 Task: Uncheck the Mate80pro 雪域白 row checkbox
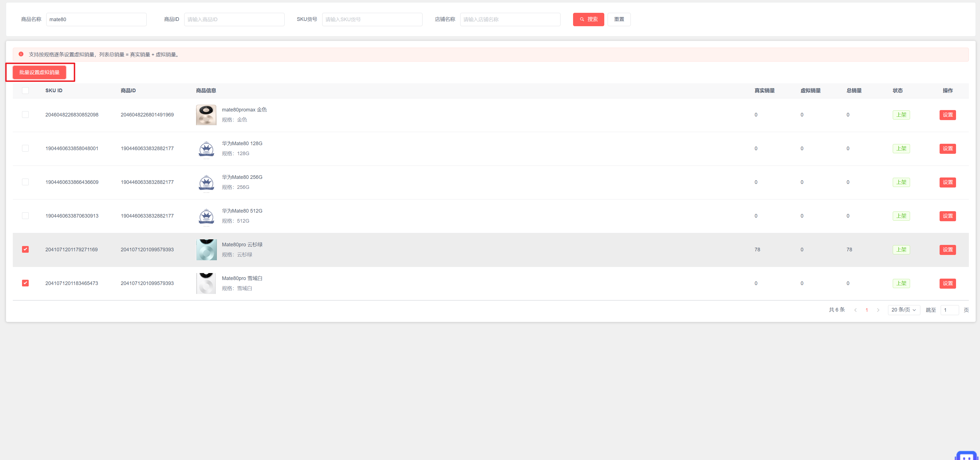pos(25,283)
